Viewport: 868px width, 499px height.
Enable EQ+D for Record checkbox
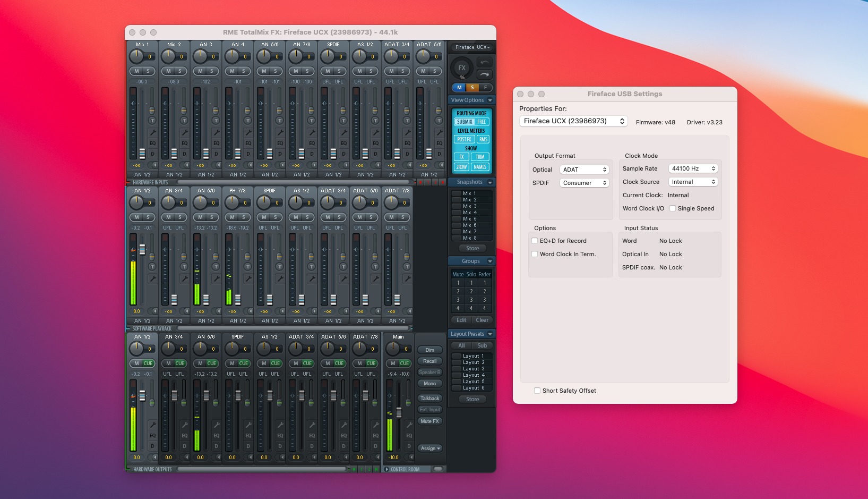point(535,241)
